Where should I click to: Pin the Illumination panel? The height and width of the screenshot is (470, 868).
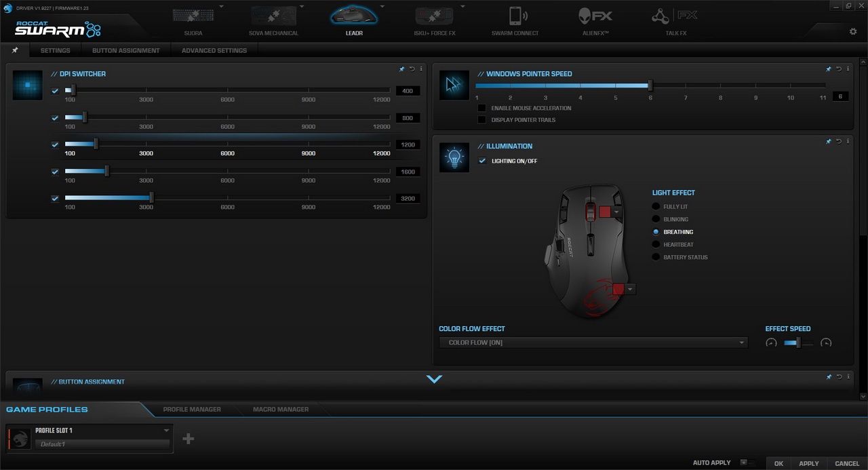point(829,141)
